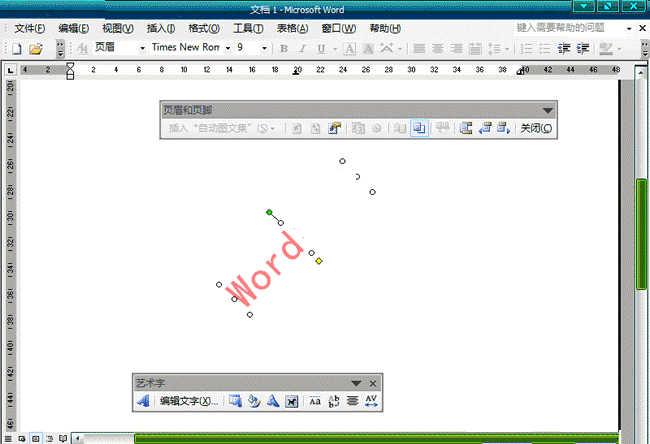Open WordArt gallery icon
Screen dimensions: 650x444
pyautogui.click(x=235, y=401)
